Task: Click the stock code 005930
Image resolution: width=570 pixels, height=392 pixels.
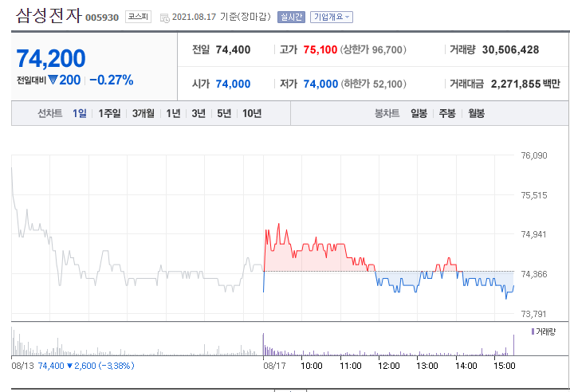Action: (x=102, y=18)
